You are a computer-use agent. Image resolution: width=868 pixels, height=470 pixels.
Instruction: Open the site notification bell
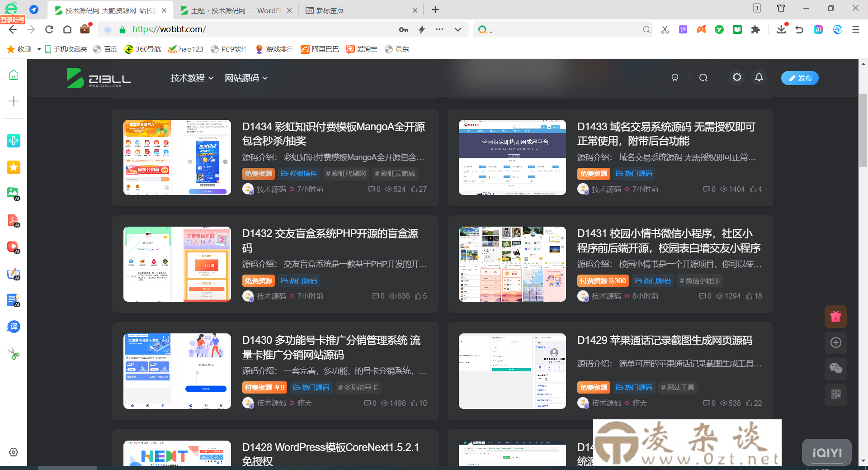(759, 77)
